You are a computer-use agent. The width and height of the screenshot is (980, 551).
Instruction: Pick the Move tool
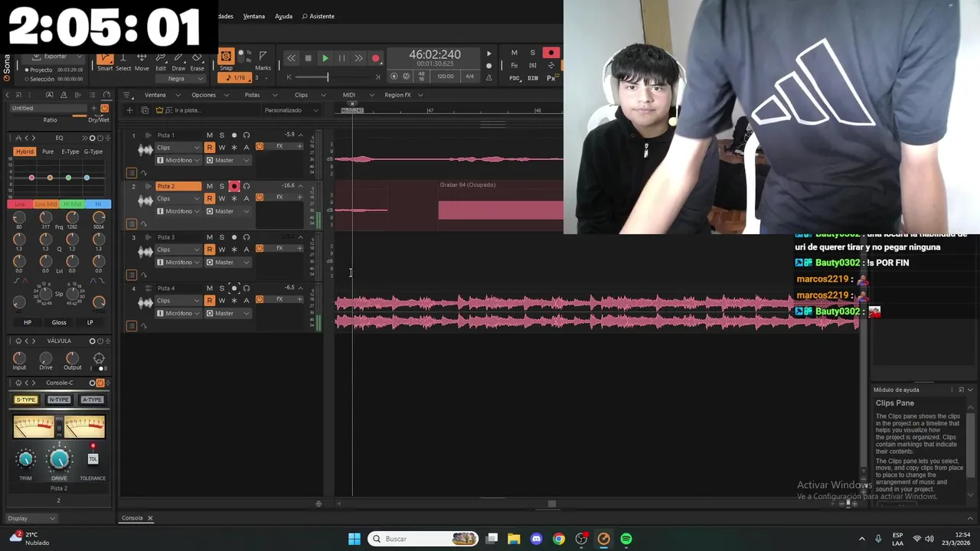(x=142, y=60)
